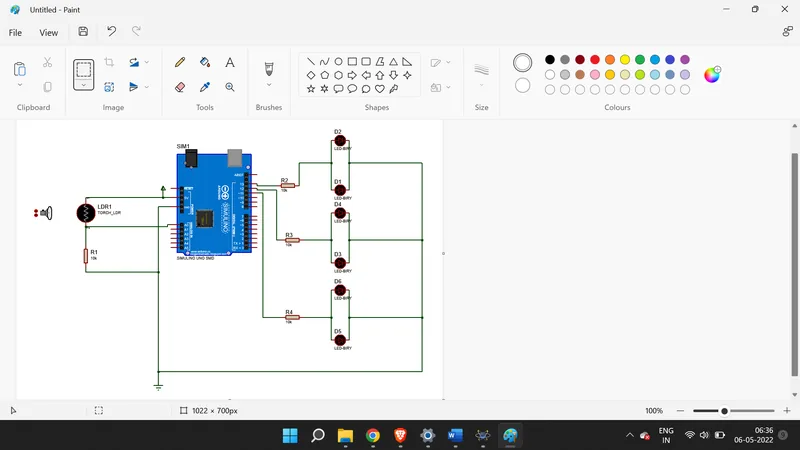Viewport: 800px width, 450px height.
Task: Select the Fill bucket tool
Action: coord(205,62)
